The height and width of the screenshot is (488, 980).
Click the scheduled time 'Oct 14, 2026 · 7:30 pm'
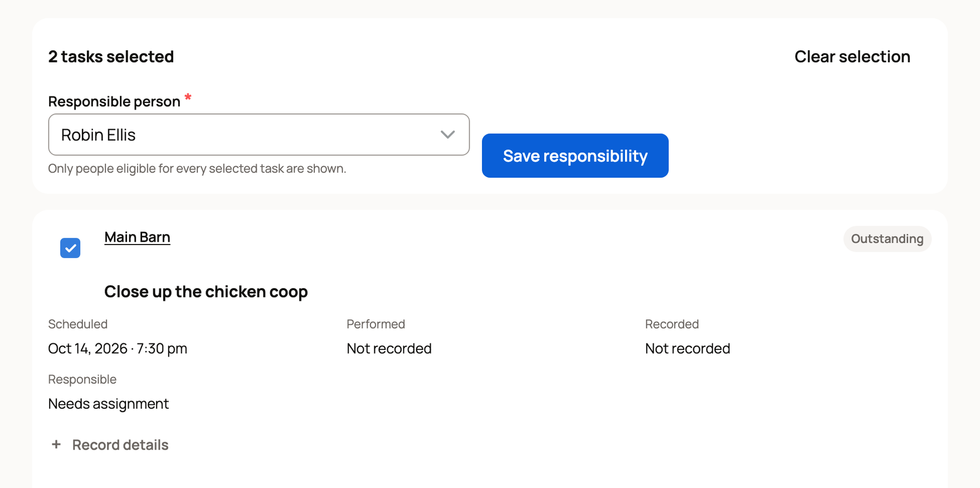click(118, 349)
